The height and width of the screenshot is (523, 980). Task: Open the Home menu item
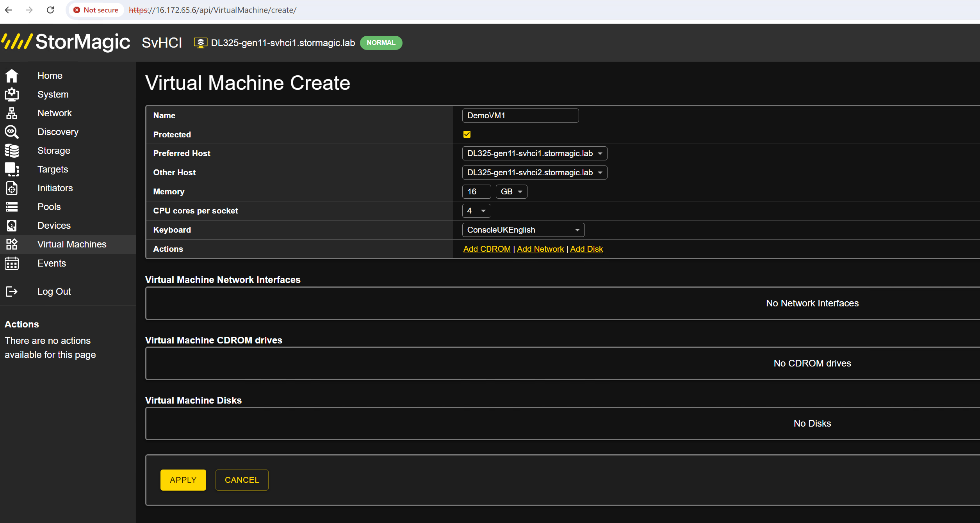point(50,76)
